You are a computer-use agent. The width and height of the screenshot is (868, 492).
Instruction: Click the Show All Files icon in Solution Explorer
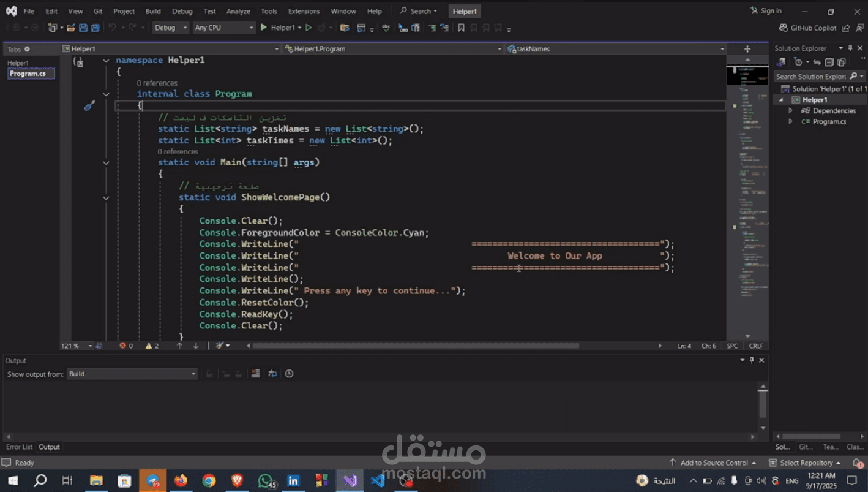pos(842,62)
